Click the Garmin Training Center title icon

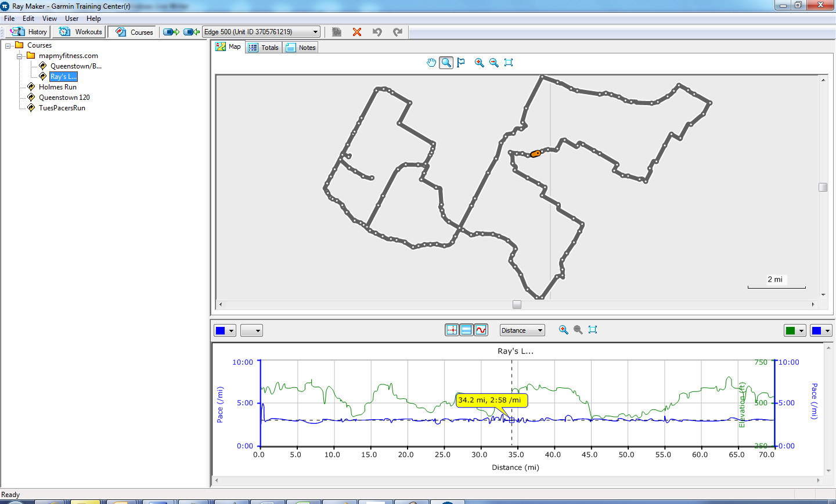[5, 6]
